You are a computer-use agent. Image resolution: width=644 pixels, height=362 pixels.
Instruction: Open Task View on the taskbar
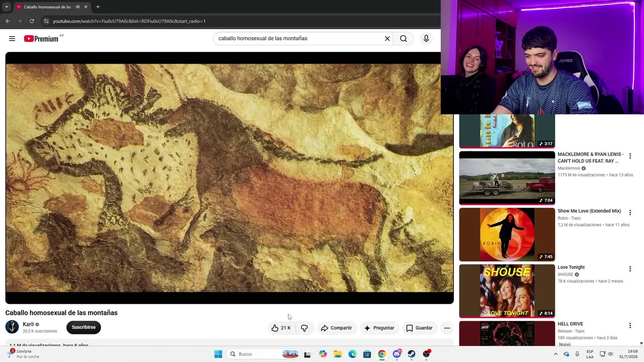tap(307, 354)
